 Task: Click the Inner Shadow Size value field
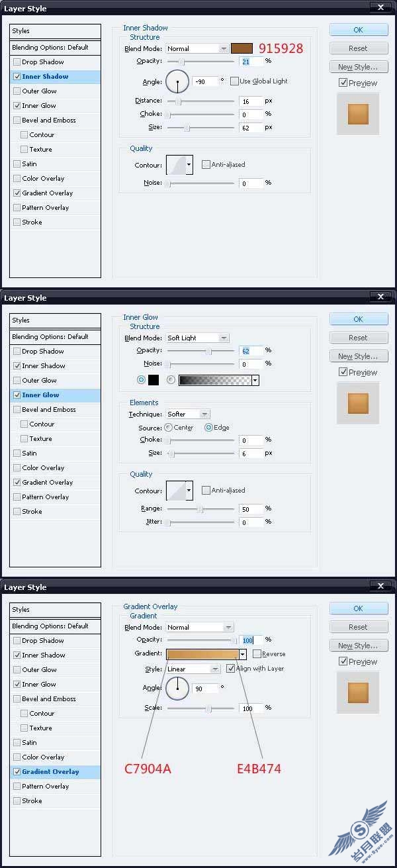(x=251, y=127)
